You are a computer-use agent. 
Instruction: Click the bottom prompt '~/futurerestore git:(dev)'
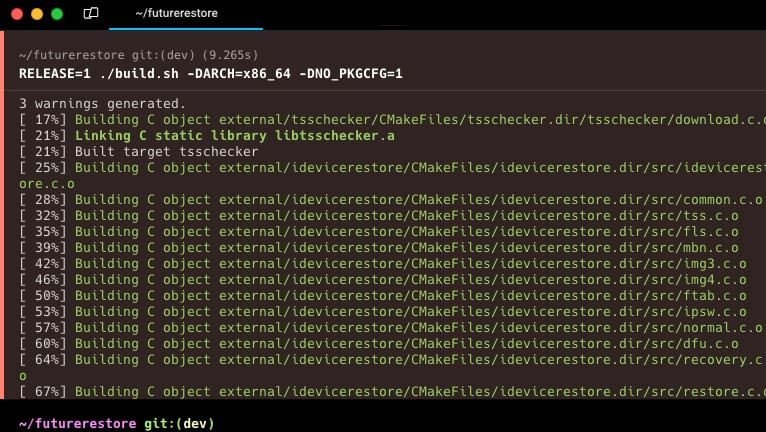point(116,423)
